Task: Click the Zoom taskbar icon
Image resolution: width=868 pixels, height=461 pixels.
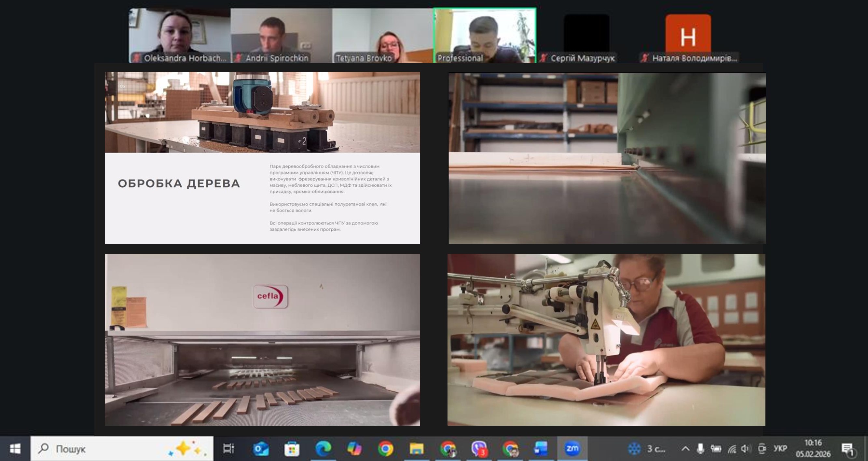Action: (x=572, y=449)
